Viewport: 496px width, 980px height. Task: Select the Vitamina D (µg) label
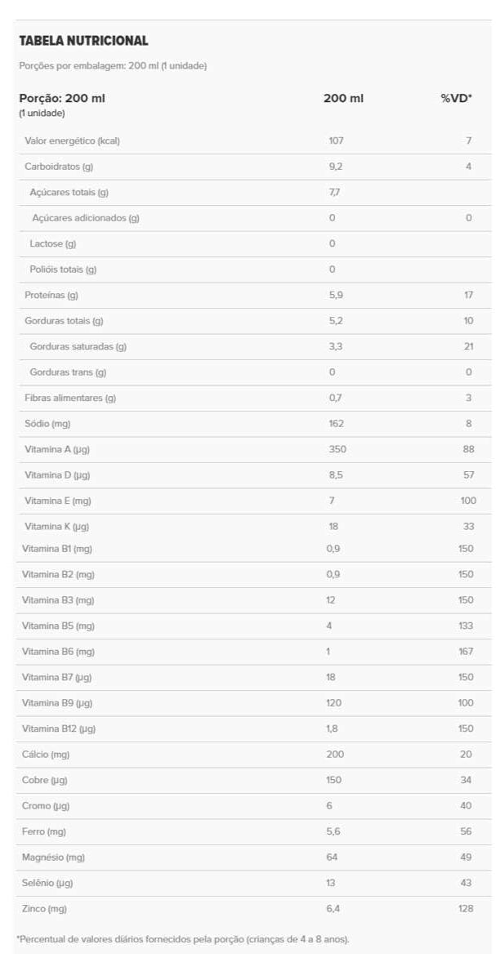57,474
